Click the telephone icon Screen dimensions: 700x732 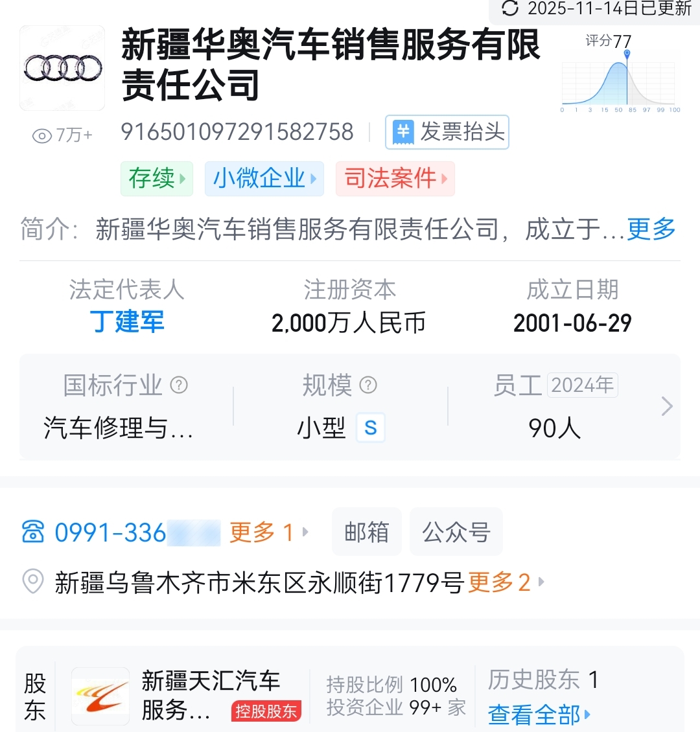click(33, 532)
